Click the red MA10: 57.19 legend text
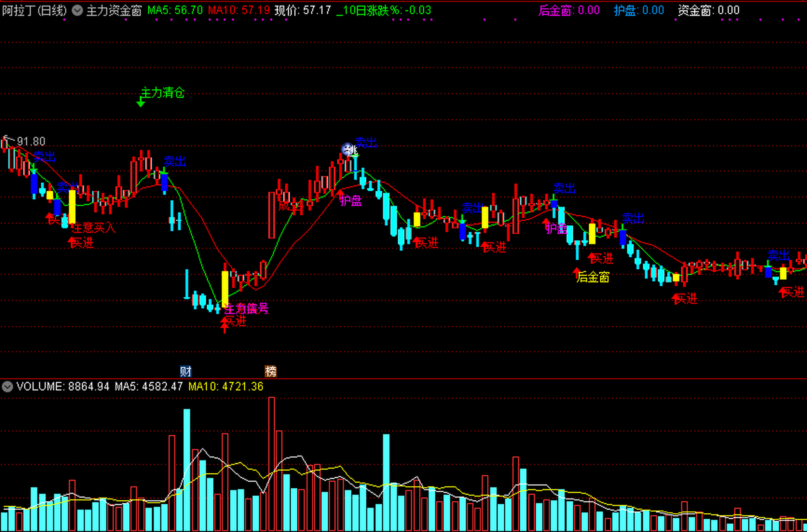The width and height of the screenshot is (807, 532). [x=239, y=10]
